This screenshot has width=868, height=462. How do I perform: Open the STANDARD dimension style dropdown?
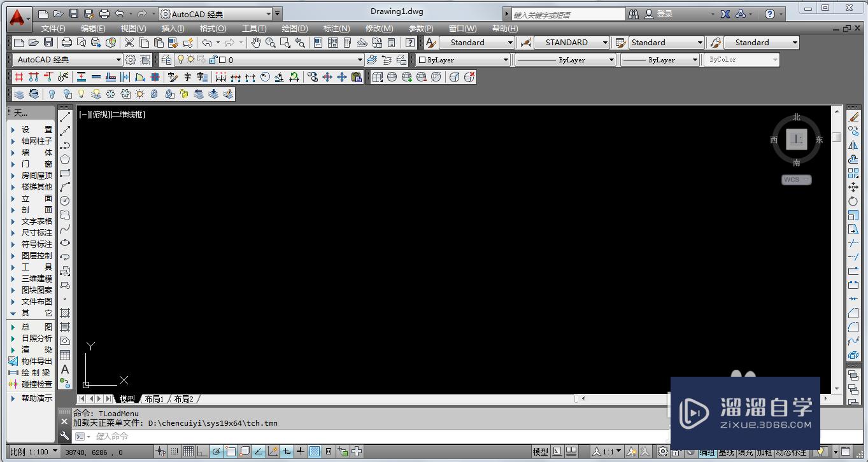pyautogui.click(x=572, y=43)
